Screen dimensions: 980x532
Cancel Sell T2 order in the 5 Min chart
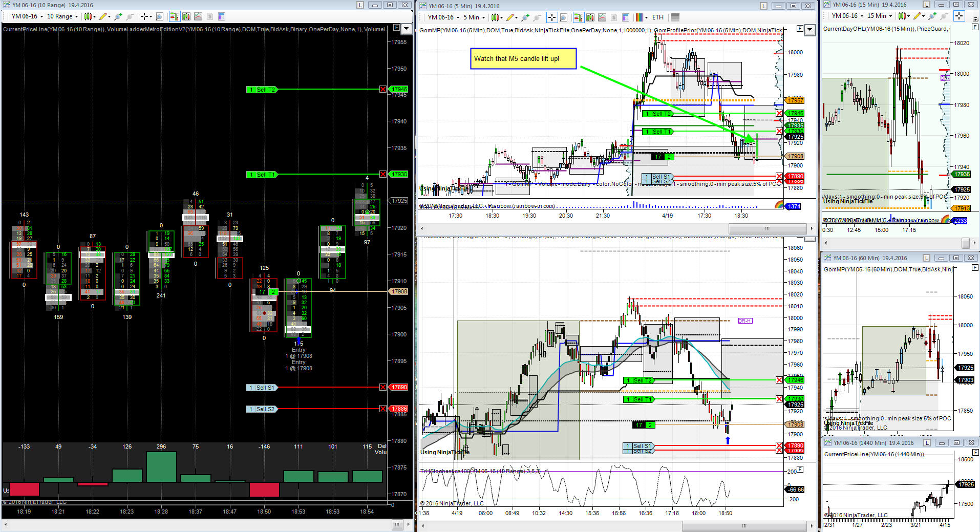(779, 114)
